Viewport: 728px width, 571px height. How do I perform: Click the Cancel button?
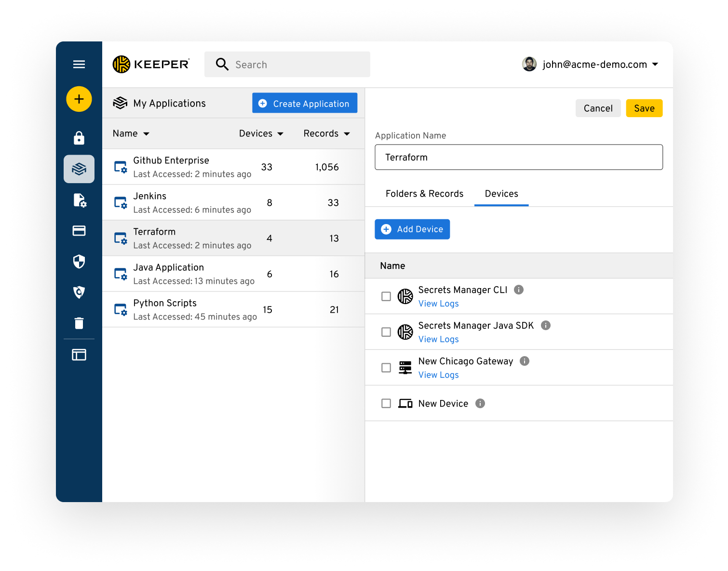(598, 108)
